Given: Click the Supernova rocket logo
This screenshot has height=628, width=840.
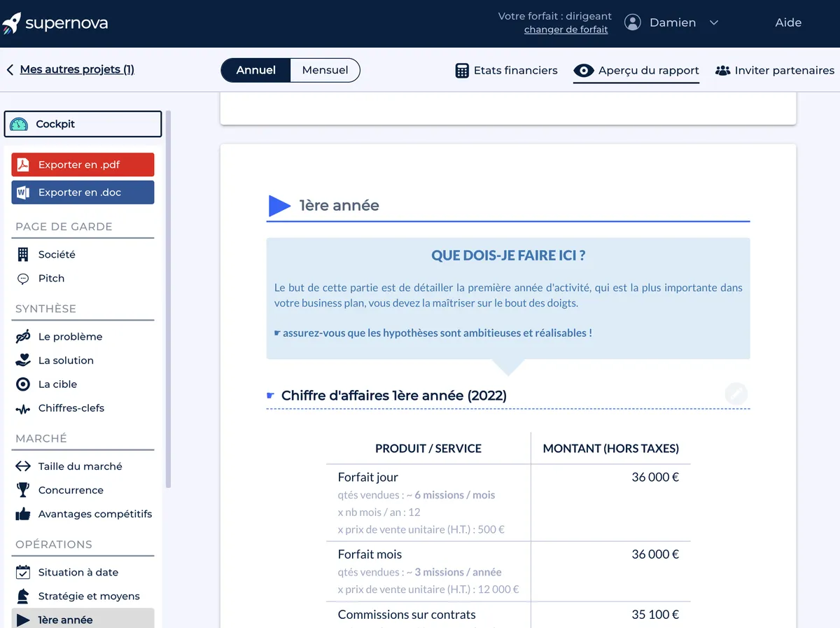Looking at the screenshot, I should (12, 23).
